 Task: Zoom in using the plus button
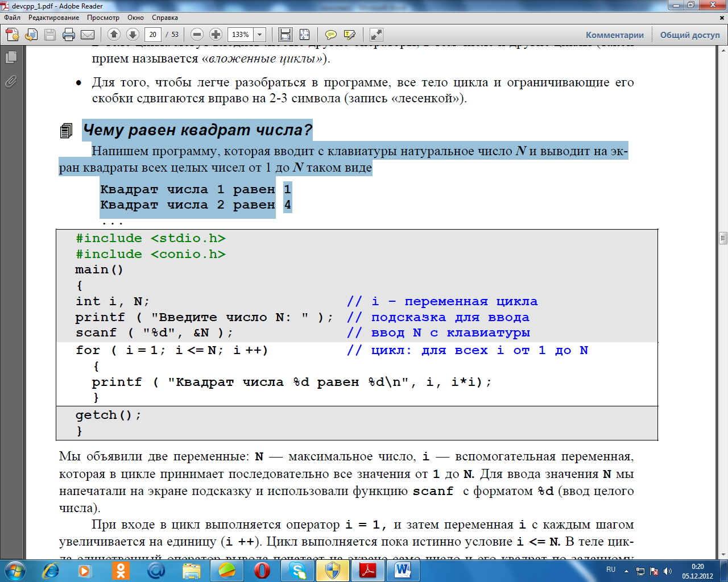pyautogui.click(x=216, y=35)
